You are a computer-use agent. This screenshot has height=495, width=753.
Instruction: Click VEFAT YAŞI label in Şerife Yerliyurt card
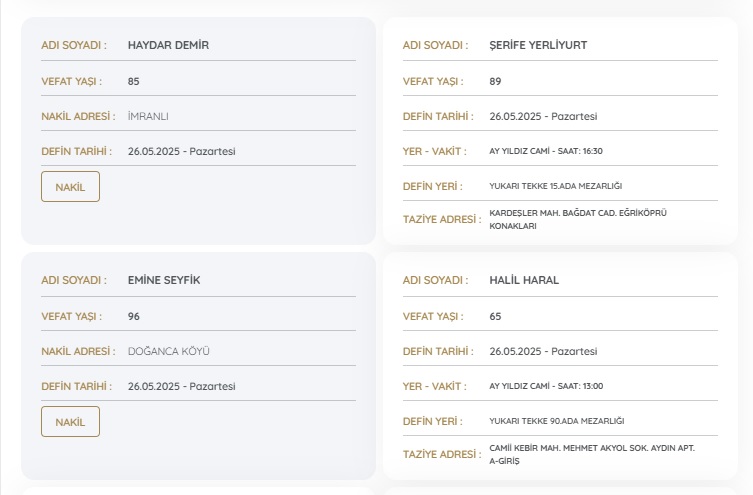click(x=433, y=81)
